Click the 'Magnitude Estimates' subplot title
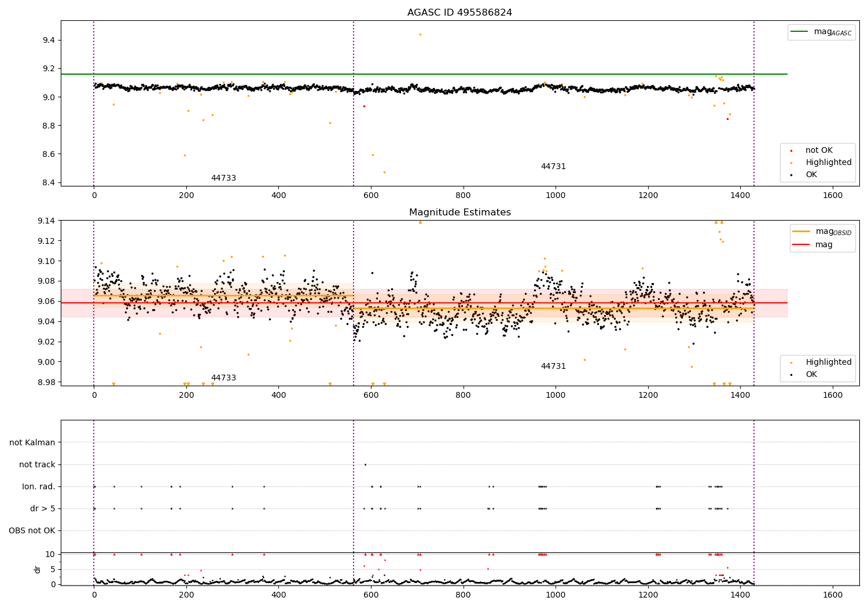Viewport: 868px width, 608px height. coord(459,213)
